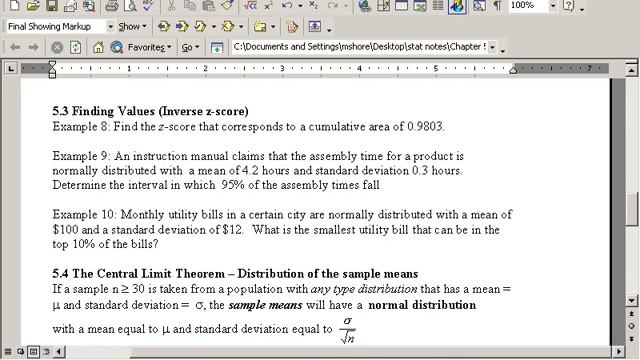Click the tab selector button left of ruler
The width and height of the screenshot is (640, 360).
[x=11, y=68]
